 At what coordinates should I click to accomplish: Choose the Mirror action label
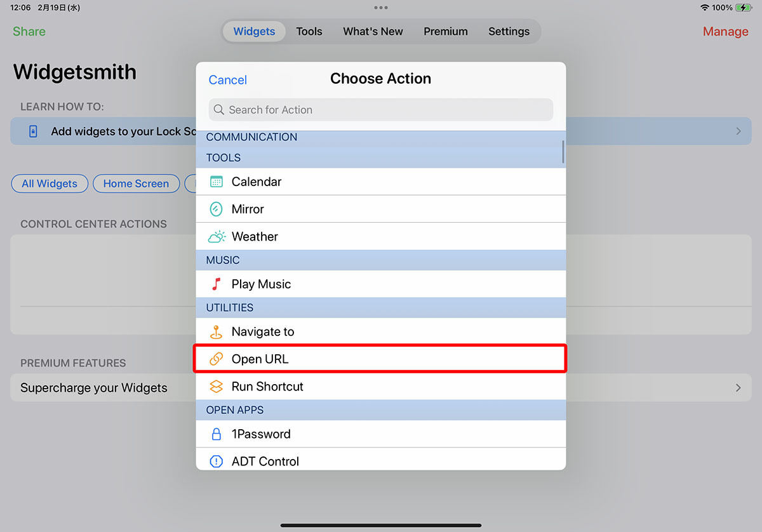248,209
